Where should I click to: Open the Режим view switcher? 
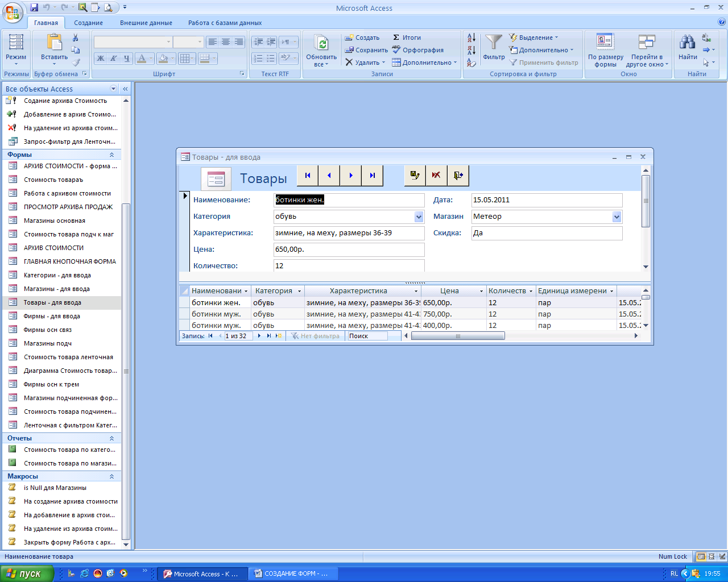[16, 49]
